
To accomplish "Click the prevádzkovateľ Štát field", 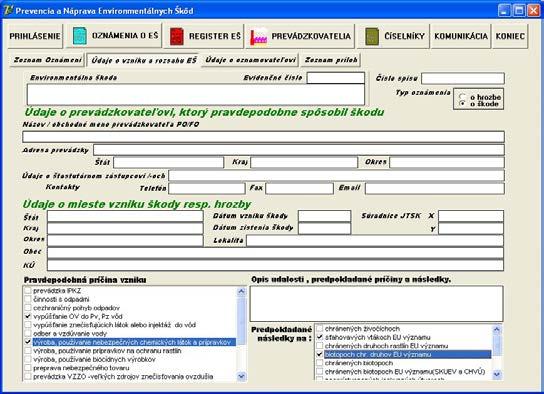I will (x=169, y=162).
